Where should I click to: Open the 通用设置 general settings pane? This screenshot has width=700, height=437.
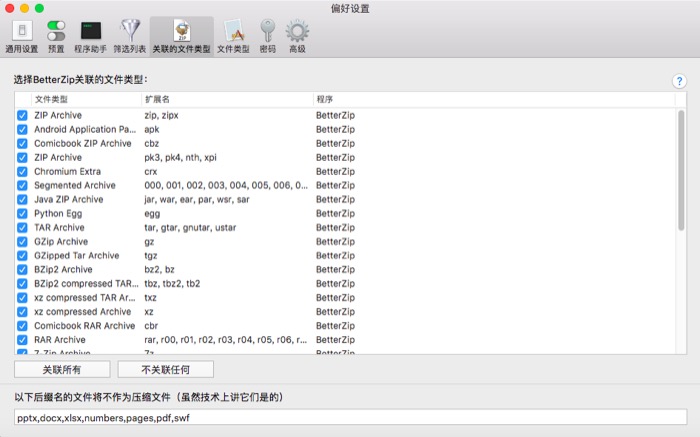(x=21, y=37)
